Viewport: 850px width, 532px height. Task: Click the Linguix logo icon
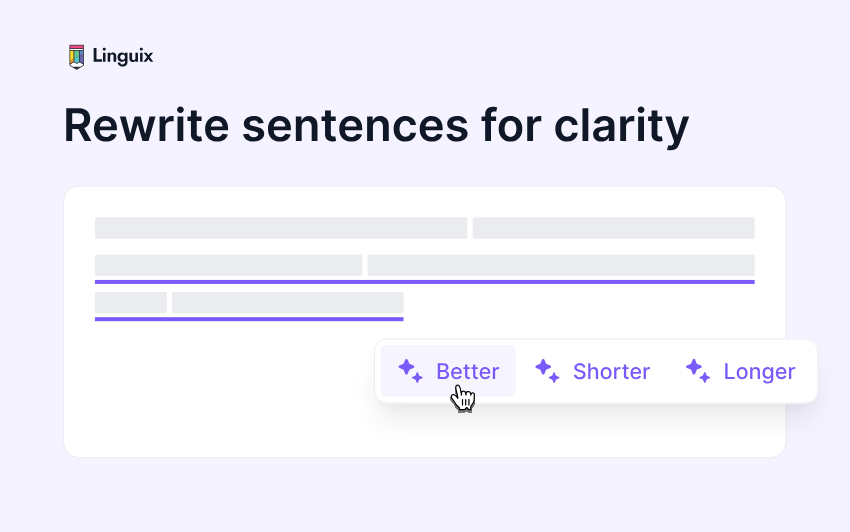pos(76,56)
